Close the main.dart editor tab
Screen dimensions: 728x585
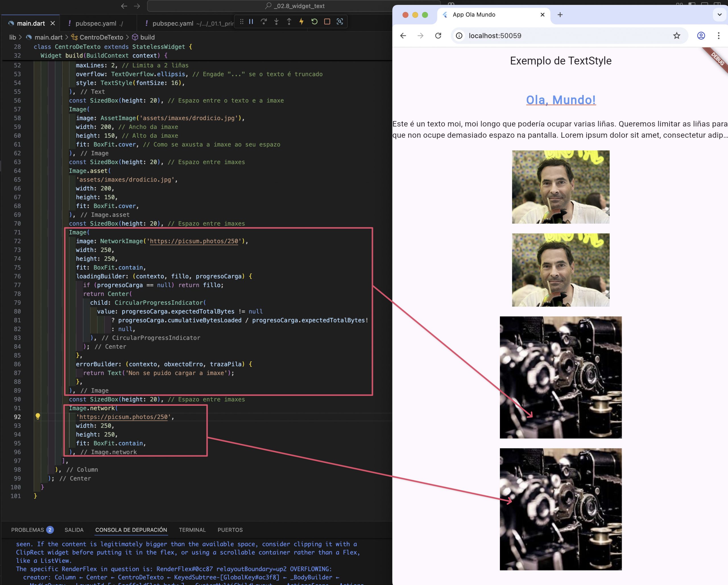53,23
